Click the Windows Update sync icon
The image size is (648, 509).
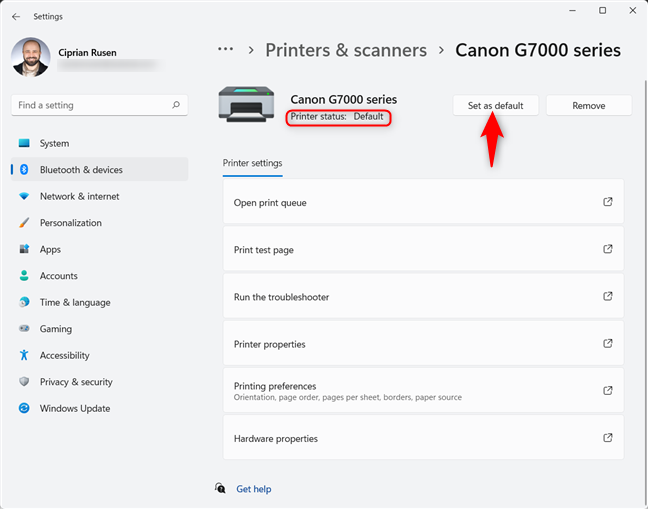pos(24,408)
